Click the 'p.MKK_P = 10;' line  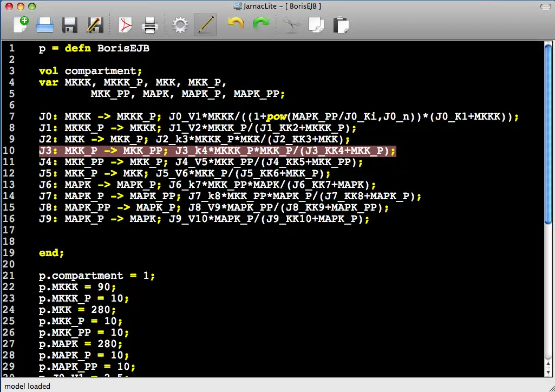click(80, 321)
